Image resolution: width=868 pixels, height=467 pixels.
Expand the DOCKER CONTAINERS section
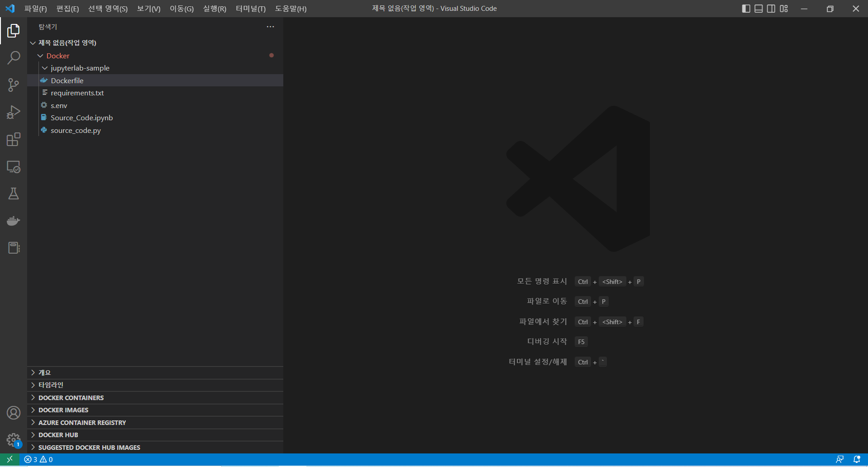click(x=71, y=397)
